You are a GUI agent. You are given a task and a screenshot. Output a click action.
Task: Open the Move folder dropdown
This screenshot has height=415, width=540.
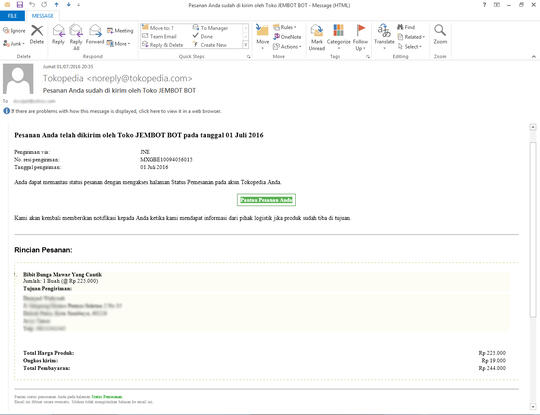262,37
